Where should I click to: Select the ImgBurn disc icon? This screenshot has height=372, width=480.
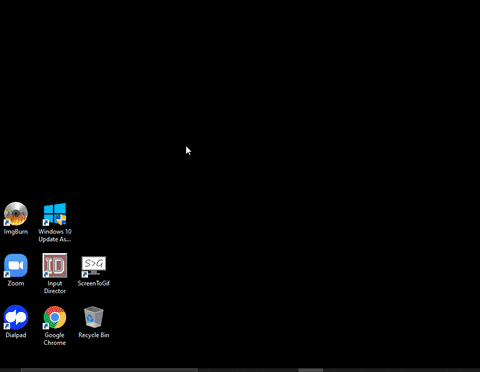pos(16,214)
